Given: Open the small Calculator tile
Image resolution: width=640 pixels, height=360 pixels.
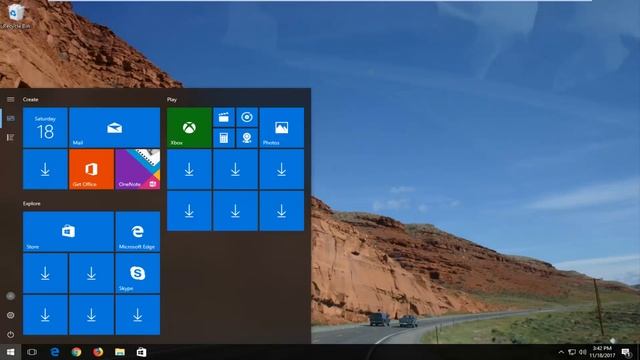Looking at the screenshot, I should (x=224, y=138).
